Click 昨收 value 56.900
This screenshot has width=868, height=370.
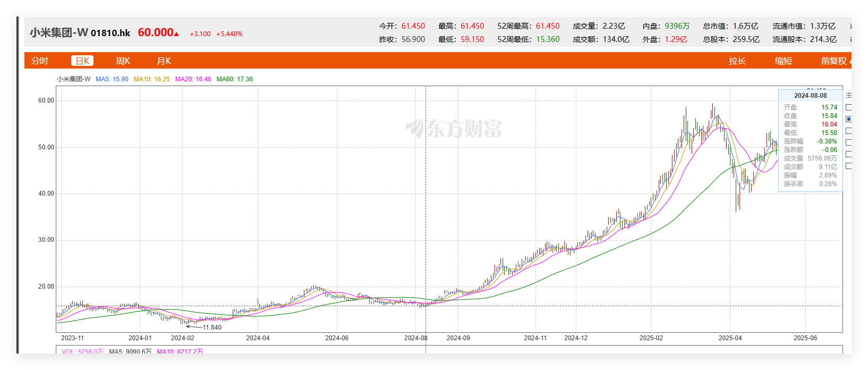tap(413, 39)
